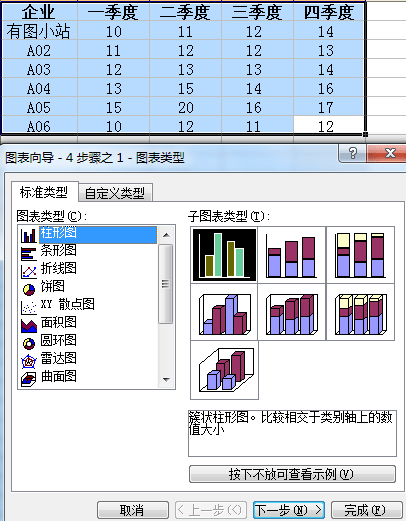The image size is (406, 521).
Task: Select the 柱形图 column chart icon
Action: [x=29, y=236]
